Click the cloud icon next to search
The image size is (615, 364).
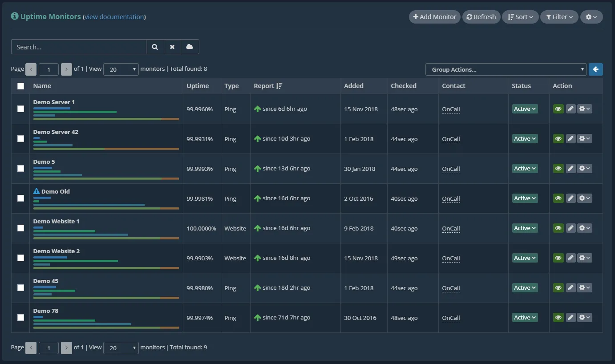(x=190, y=47)
